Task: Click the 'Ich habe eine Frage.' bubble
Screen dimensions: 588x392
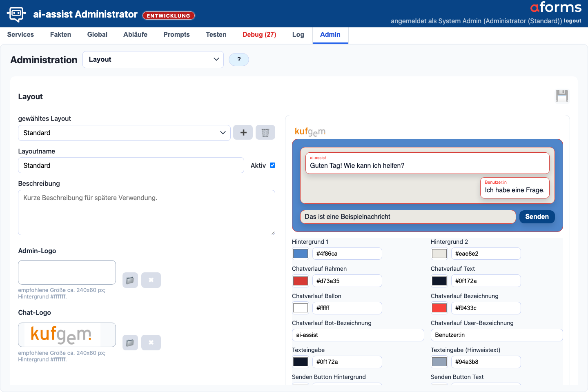Action: [514, 188]
